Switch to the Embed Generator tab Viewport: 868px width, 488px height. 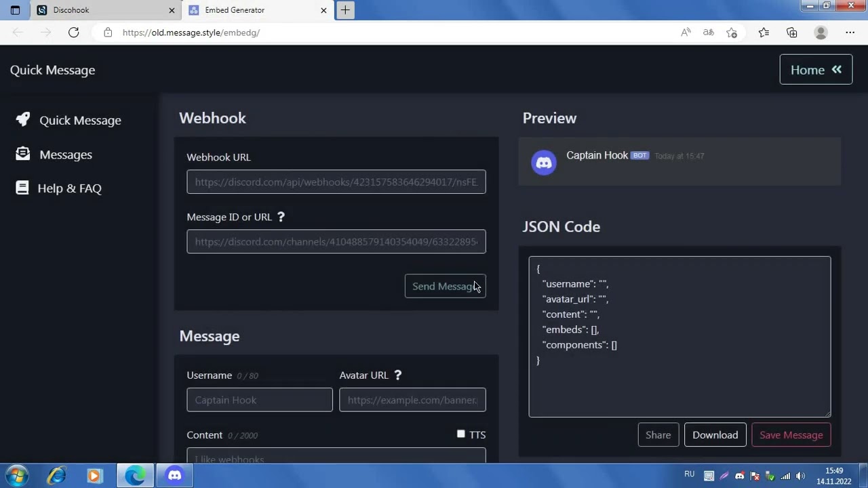(x=258, y=10)
